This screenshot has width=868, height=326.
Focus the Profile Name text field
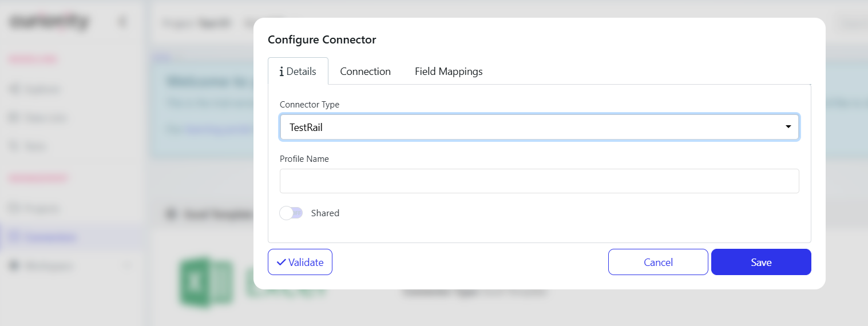coord(539,181)
